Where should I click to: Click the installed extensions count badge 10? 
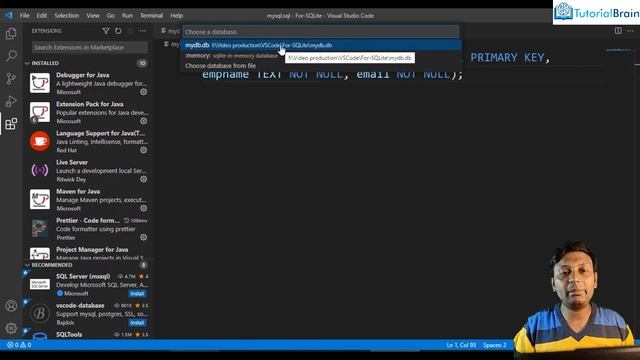142,63
